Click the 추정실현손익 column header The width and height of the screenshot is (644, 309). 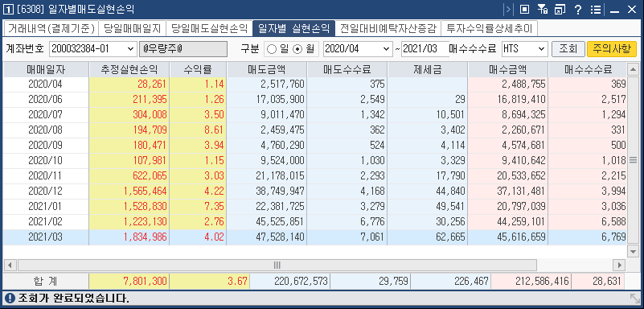pos(129,70)
